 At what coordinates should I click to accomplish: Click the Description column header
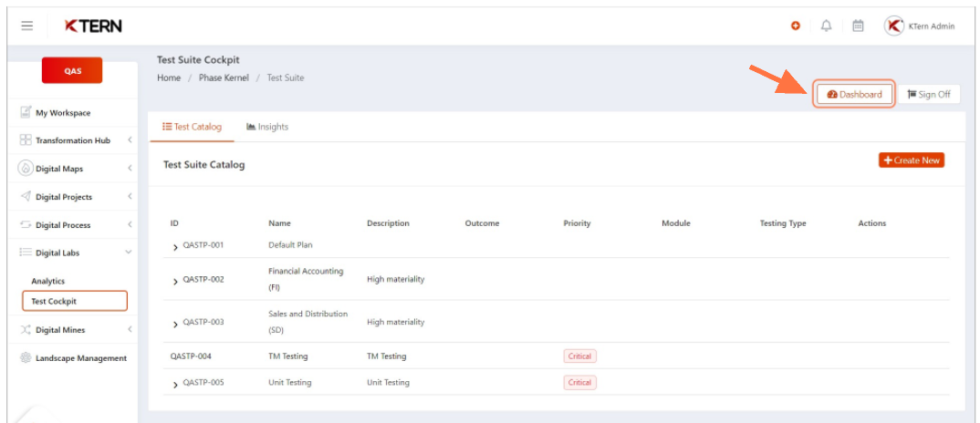(388, 223)
